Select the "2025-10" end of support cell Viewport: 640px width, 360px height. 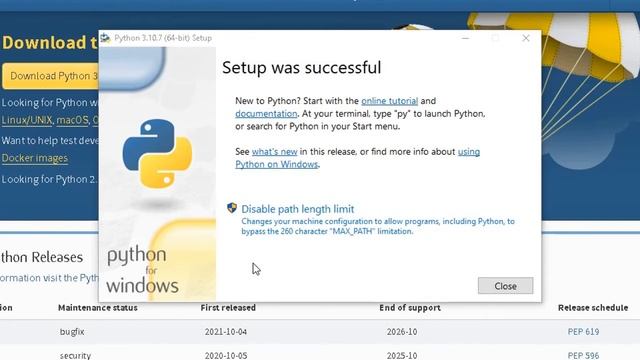coord(402,355)
